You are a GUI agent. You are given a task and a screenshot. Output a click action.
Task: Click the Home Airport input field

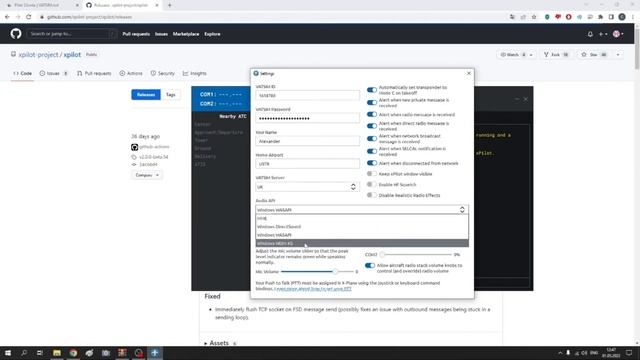307,164
